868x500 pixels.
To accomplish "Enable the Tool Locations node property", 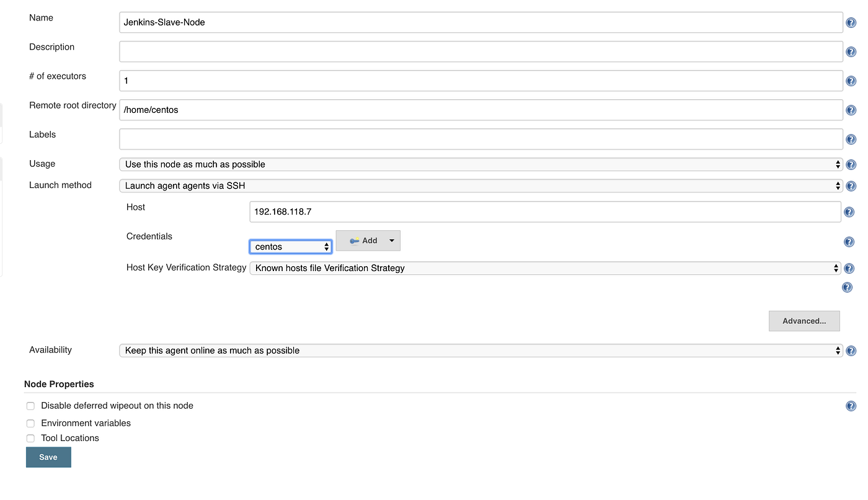I will tap(30, 438).
